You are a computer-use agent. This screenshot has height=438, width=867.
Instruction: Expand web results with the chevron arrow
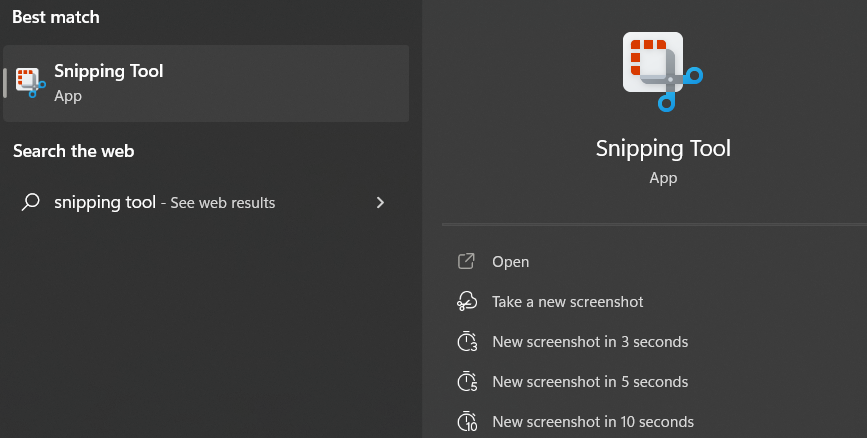[380, 202]
